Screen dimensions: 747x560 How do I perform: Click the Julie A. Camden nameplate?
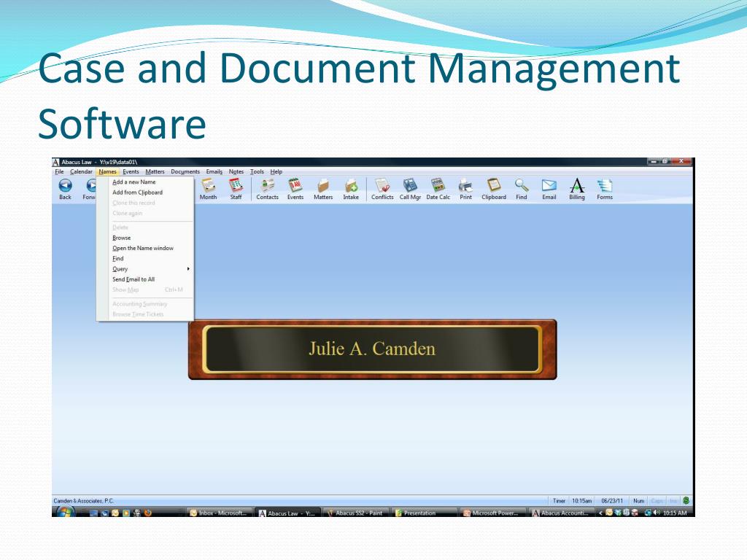pyautogui.click(x=373, y=349)
